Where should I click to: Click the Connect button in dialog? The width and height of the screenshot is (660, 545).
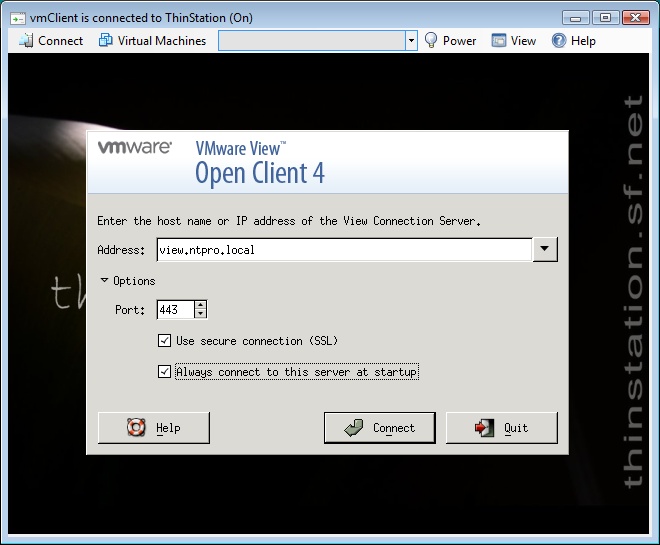pos(380,428)
